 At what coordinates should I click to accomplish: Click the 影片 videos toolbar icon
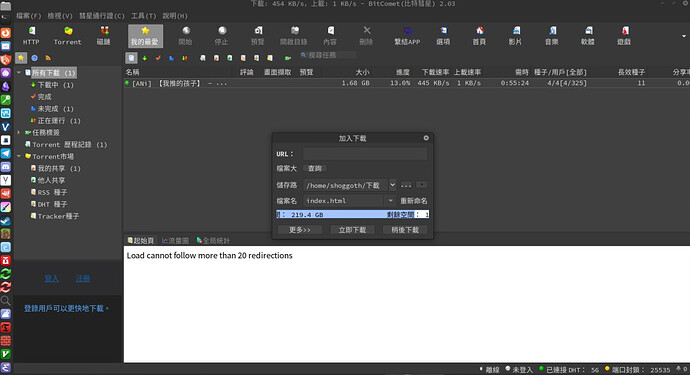click(x=515, y=36)
